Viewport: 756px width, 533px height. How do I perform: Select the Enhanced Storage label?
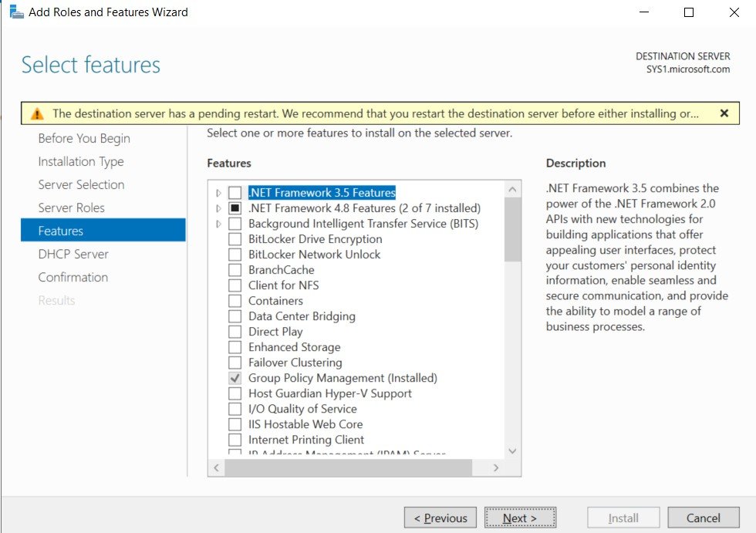pyautogui.click(x=294, y=347)
